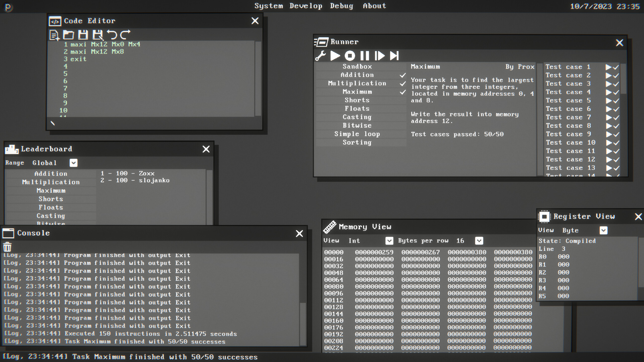
Task: Change the Memory View data type from Int
Action: pyautogui.click(x=389, y=241)
